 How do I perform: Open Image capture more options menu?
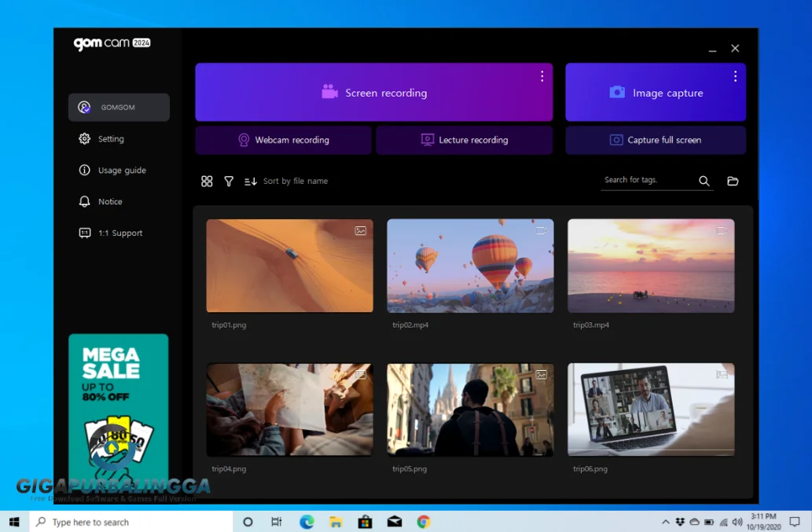point(735,76)
